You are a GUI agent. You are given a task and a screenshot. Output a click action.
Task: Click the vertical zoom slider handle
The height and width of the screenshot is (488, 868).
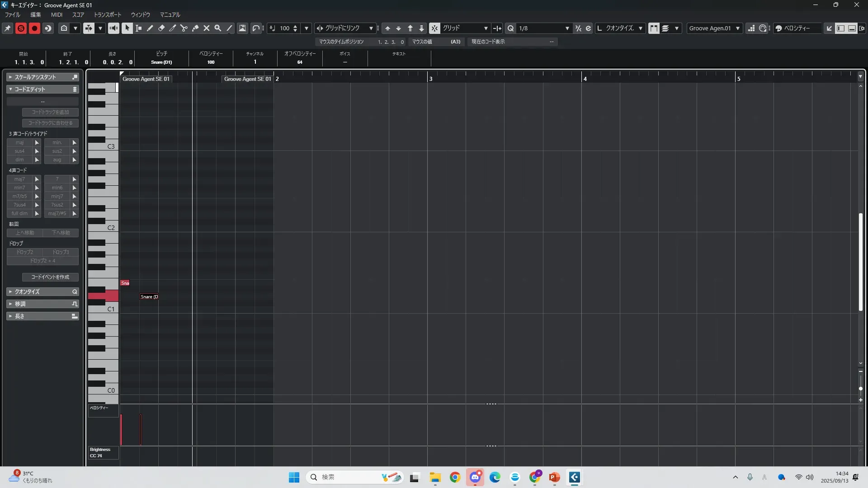coord(860,389)
